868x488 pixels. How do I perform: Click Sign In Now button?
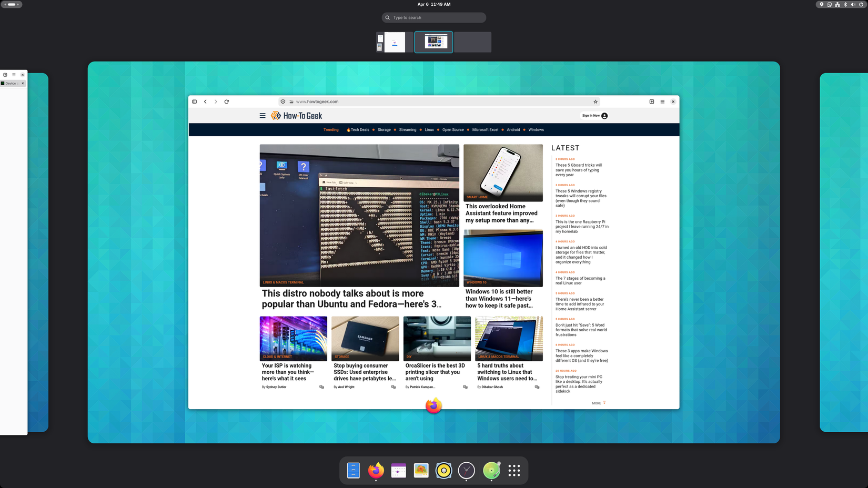[595, 116]
